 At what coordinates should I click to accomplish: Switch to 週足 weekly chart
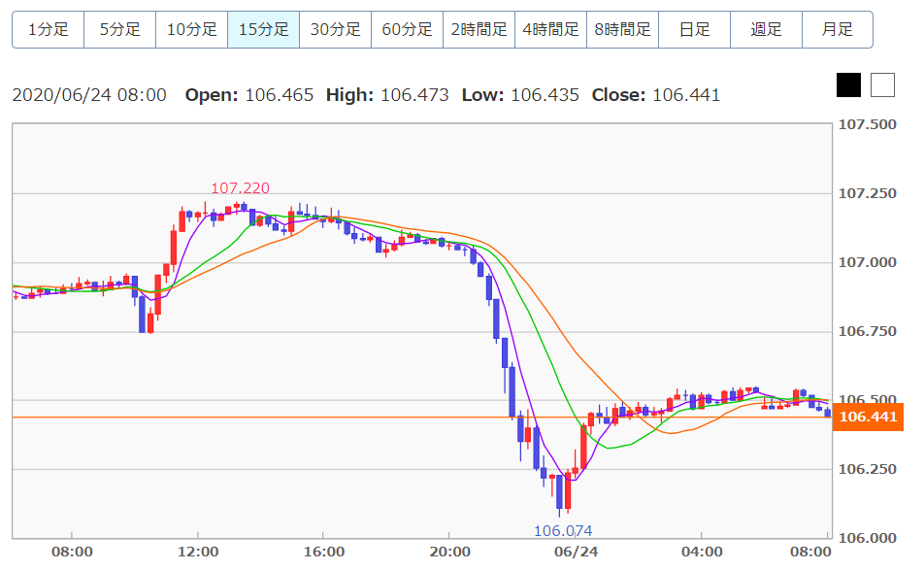click(767, 29)
